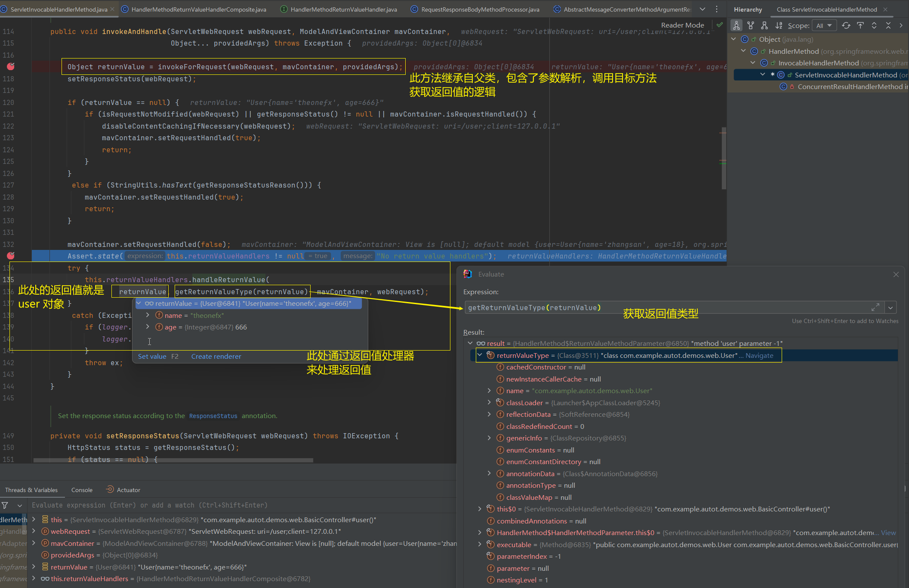Expand the Evaluate expression editor
This screenshot has width=909, height=588.
875,307
